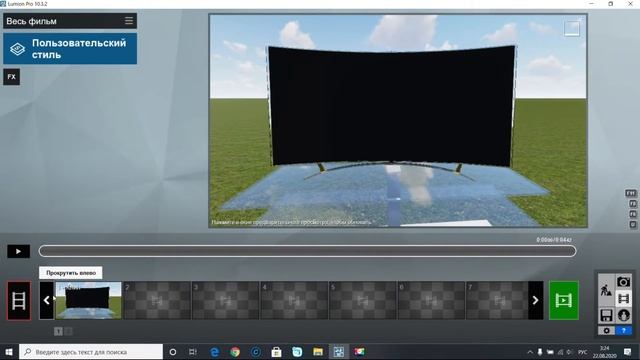Launch Microsoft Edge from the taskbar
This screenshot has width=640, height=360.
(214, 352)
